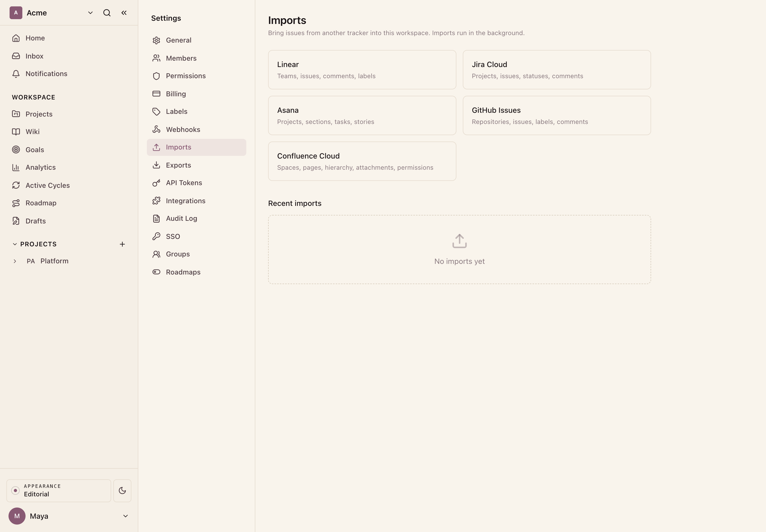Open the Maya user menu chevron
The image size is (766, 532).
click(x=126, y=516)
